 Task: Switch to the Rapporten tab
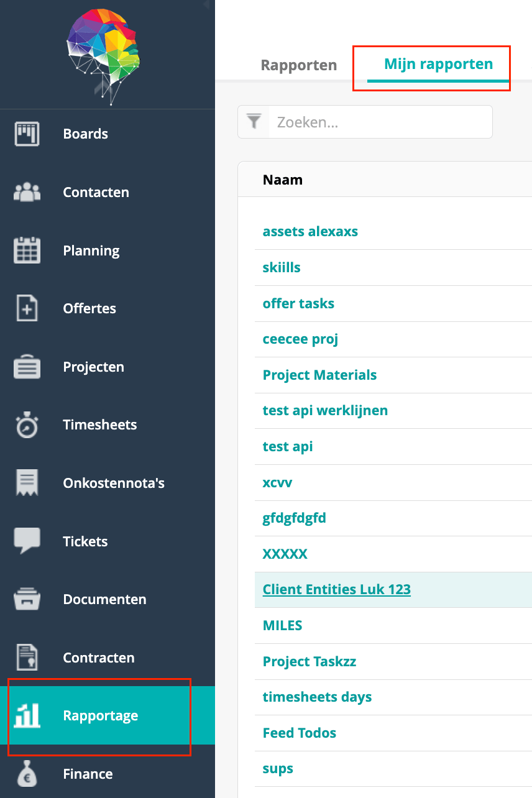pyautogui.click(x=299, y=65)
